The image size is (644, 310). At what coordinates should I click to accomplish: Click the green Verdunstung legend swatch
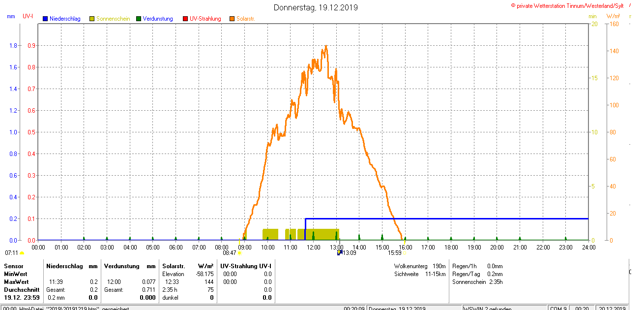click(x=139, y=19)
